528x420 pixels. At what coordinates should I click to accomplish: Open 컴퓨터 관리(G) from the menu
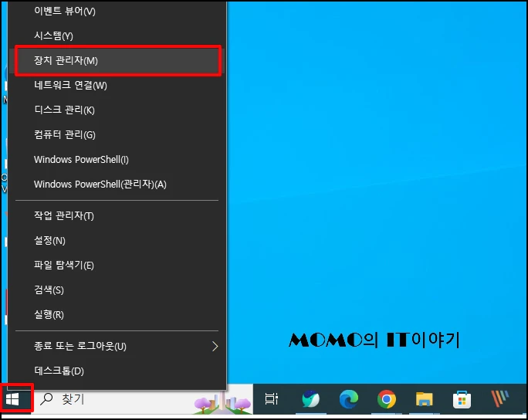117,134
